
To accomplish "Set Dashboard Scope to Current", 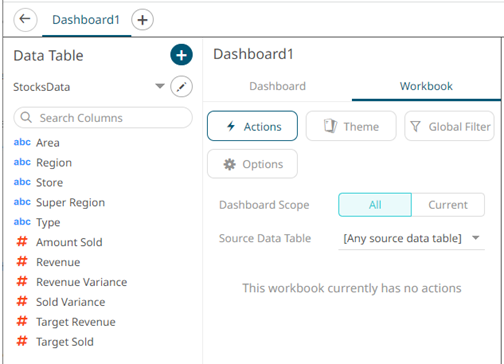I will 448,205.
